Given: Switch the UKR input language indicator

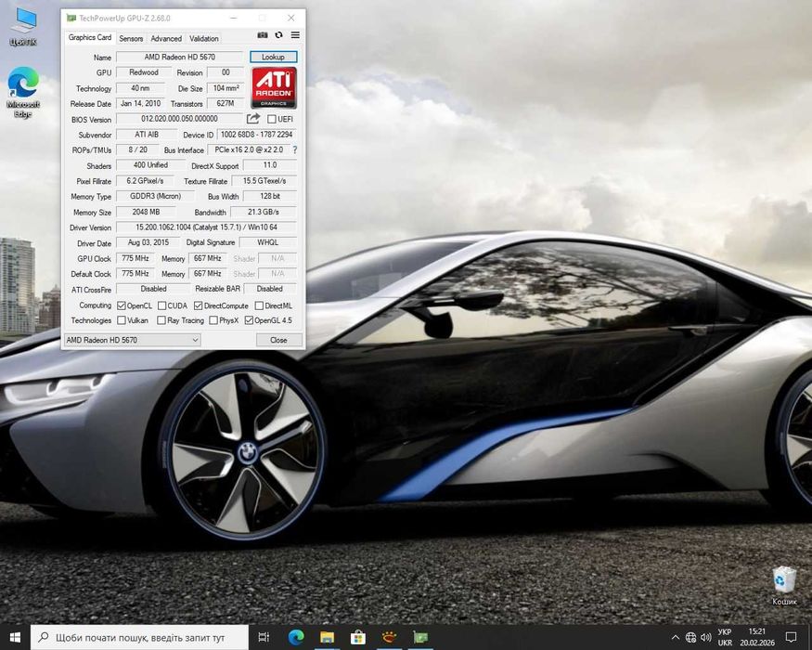Looking at the screenshot, I should point(725,637).
